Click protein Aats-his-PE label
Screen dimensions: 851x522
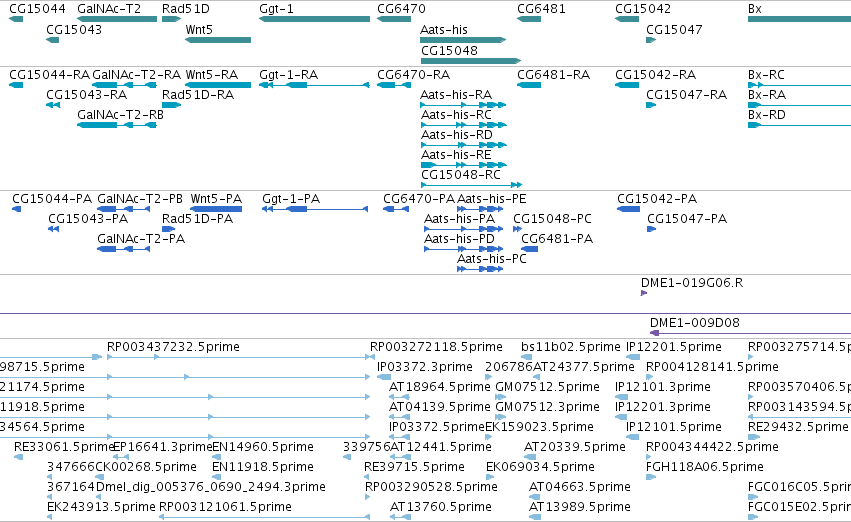(492, 199)
